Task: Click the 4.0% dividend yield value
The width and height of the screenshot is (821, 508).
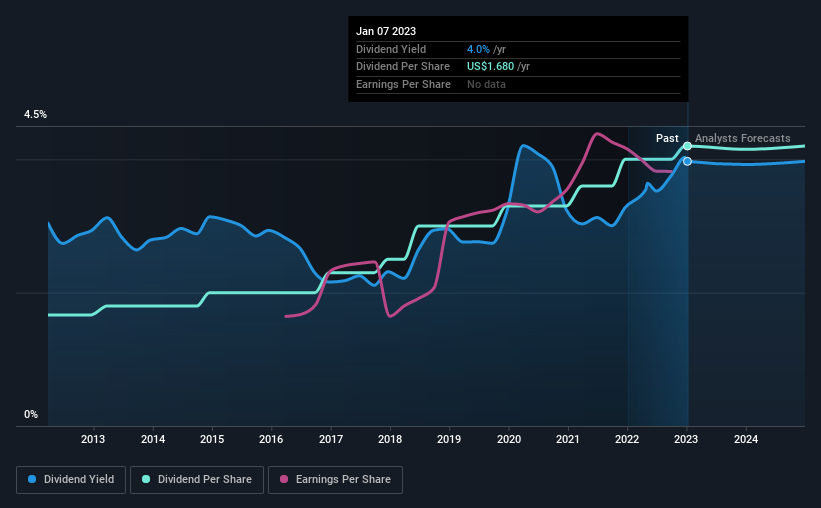Action: [478, 49]
